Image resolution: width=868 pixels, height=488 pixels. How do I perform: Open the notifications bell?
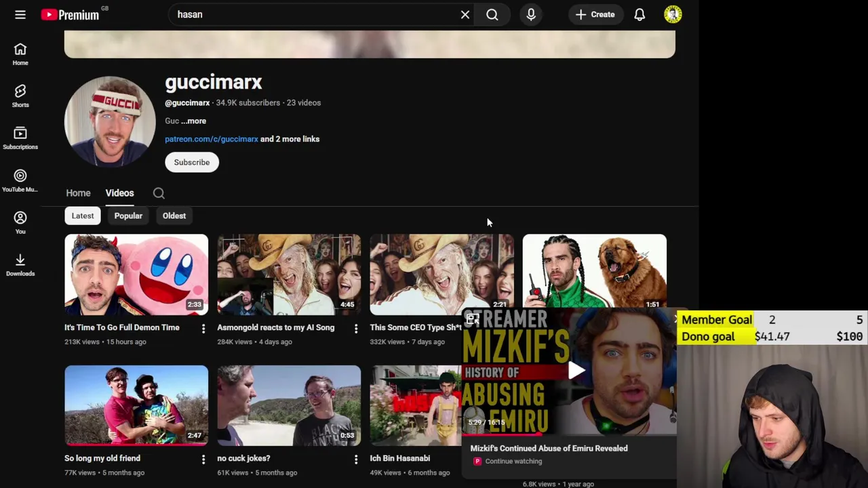(639, 14)
